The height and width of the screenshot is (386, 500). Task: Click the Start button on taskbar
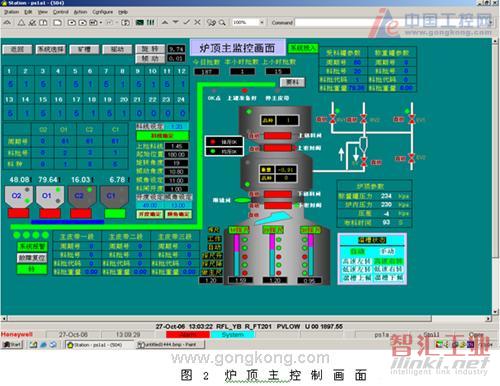point(12,344)
